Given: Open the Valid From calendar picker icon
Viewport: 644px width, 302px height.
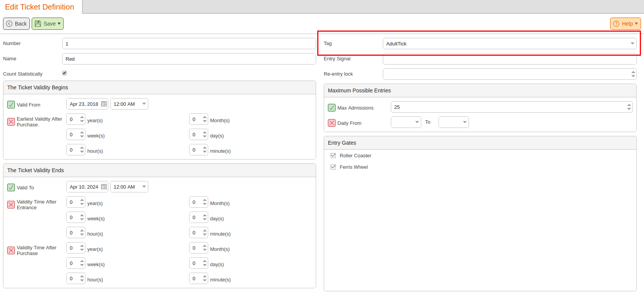Looking at the screenshot, I should [104, 104].
